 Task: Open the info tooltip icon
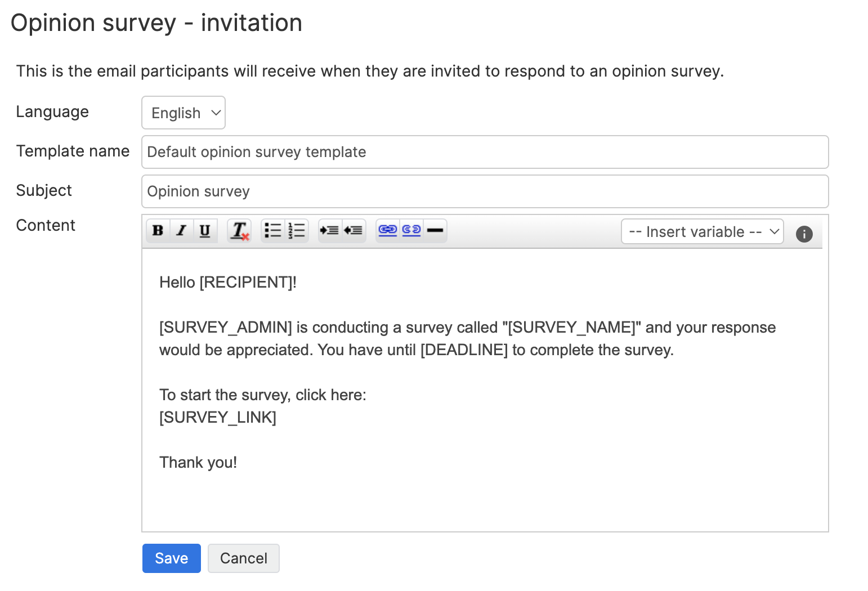click(804, 234)
